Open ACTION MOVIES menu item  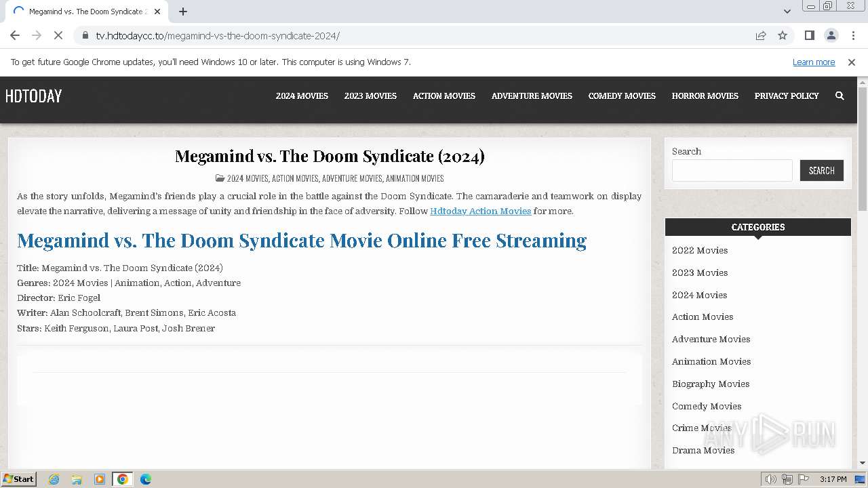444,96
